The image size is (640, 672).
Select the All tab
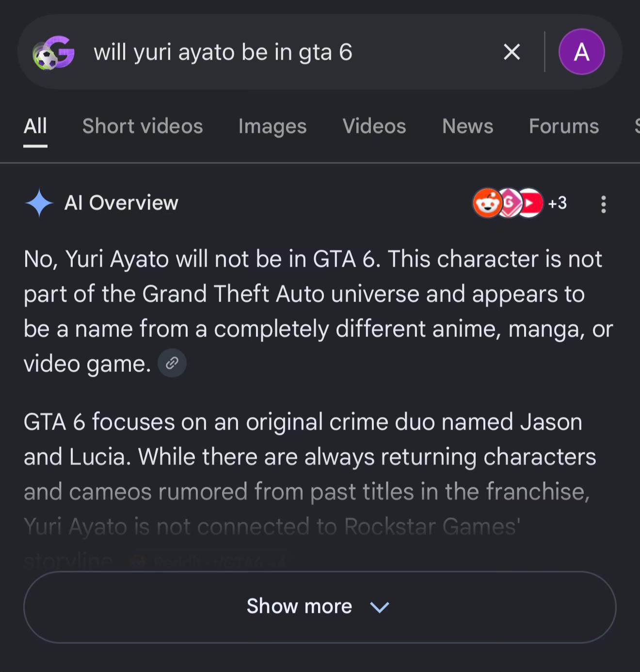35,126
